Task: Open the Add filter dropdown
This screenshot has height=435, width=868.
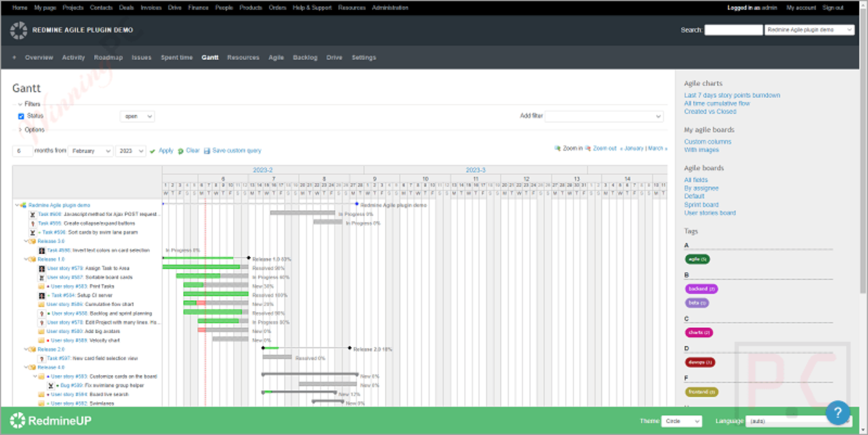Action: coord(604,116)
